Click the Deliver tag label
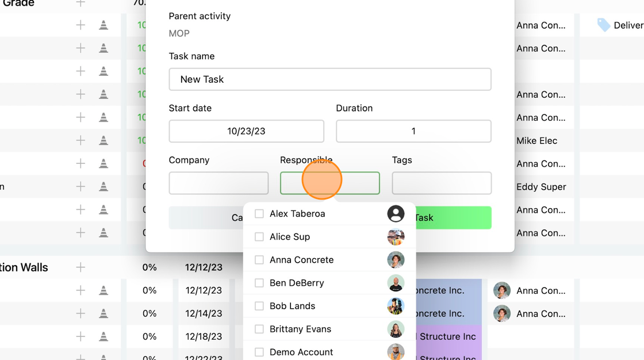Screen dimensions: 644x360 pyautogui.click(x=628, y=25)
